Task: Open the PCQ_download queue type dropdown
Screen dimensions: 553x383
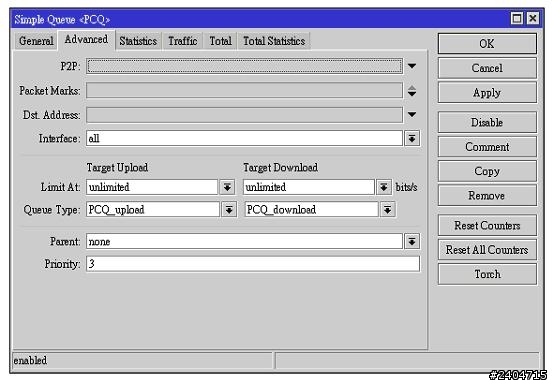Action: click(388, 210)
